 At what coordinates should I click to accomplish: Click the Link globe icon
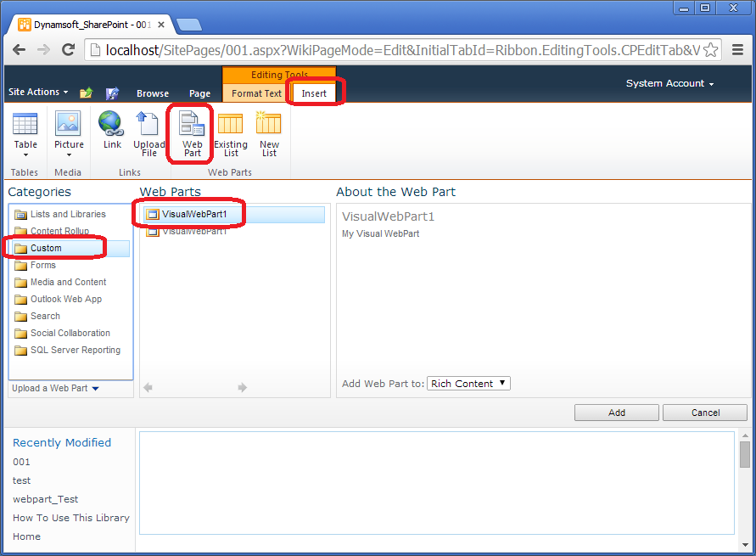click(x=112, y=125)
